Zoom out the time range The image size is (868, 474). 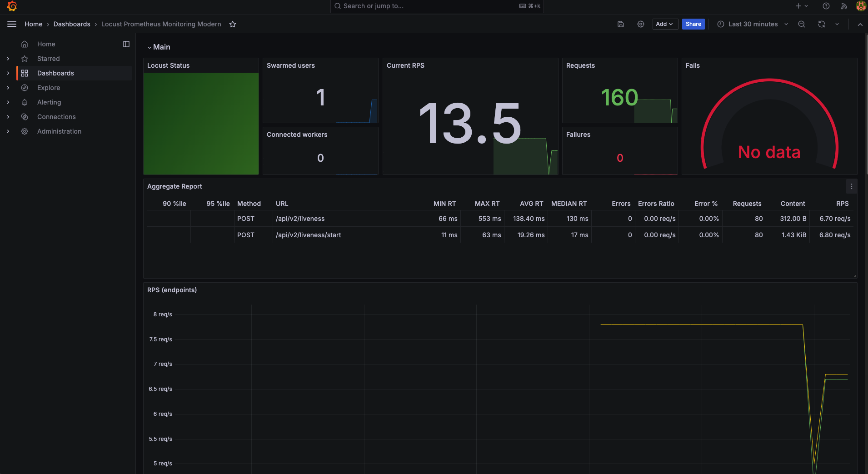(802, 24)
